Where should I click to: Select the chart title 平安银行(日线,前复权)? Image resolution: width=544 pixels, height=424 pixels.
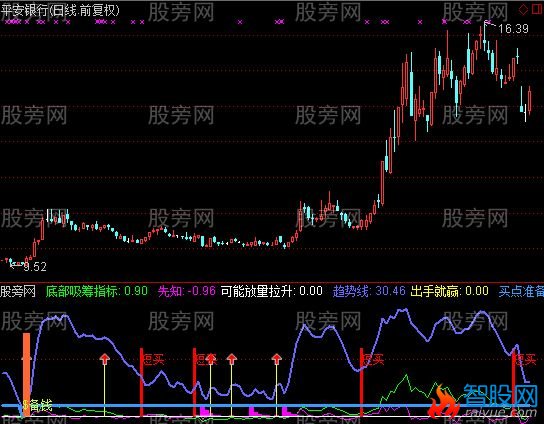click(60, 11)
